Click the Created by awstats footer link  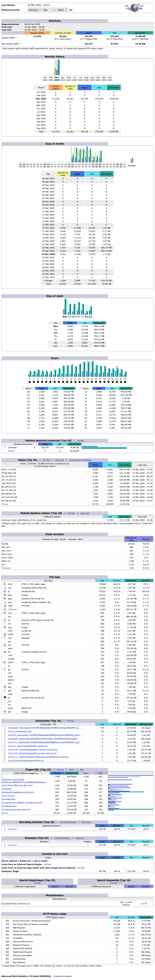62,976
